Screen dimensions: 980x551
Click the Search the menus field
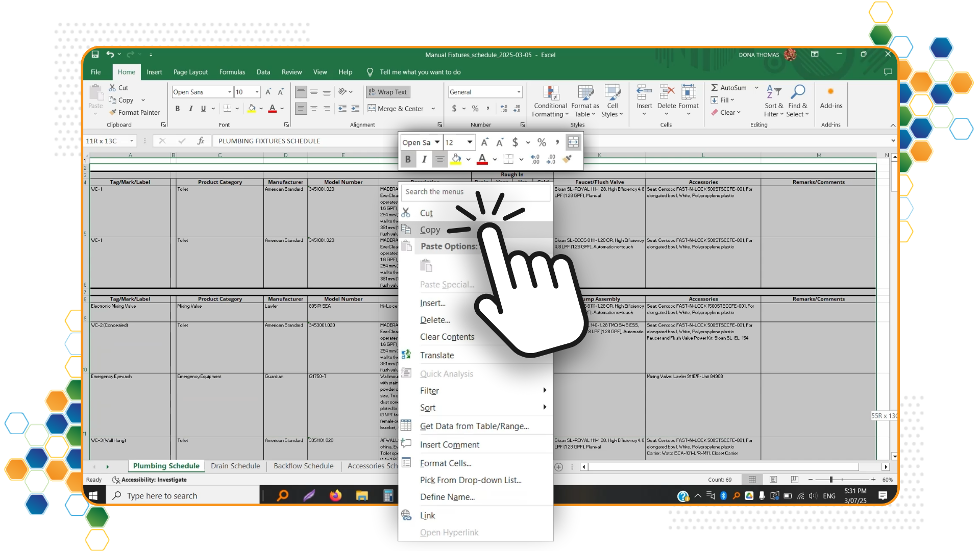click(x=475, y=192)
